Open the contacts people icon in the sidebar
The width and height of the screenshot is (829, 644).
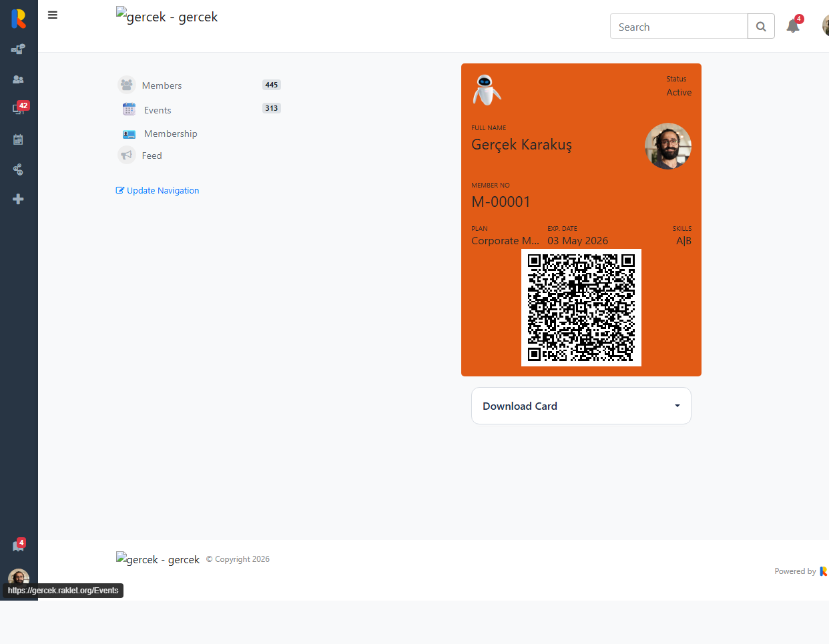click(18, 79)
